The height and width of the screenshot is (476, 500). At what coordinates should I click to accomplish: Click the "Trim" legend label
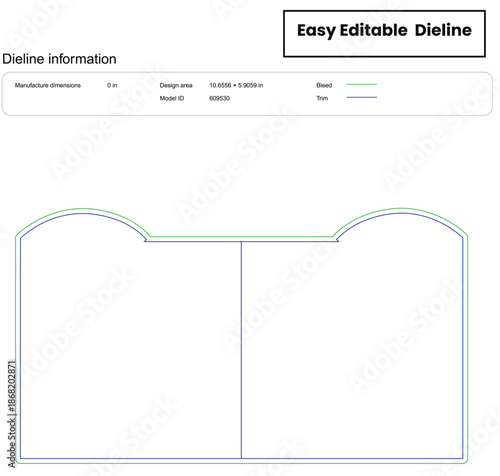(322, 98)
